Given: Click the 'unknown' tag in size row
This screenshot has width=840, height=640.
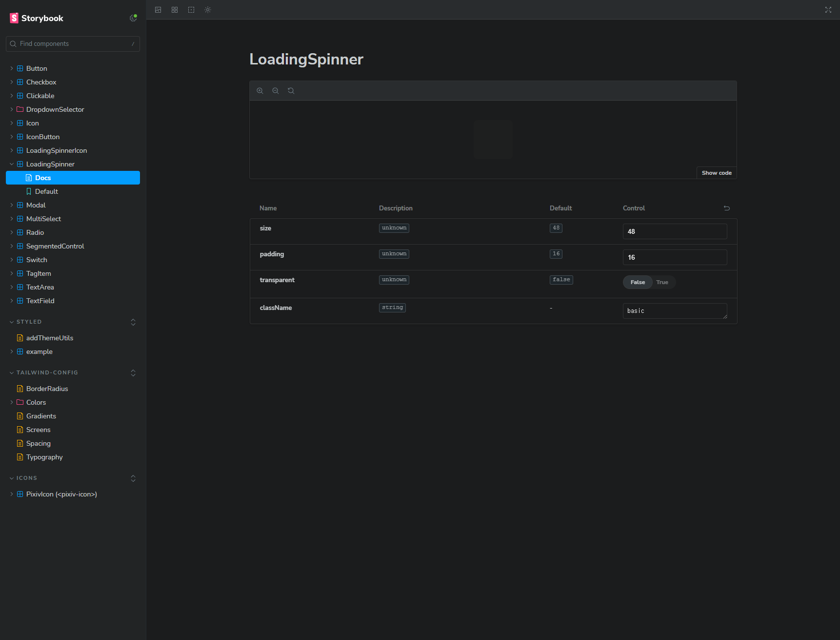Looking at the screenshot, I should (x=394, y=228).
